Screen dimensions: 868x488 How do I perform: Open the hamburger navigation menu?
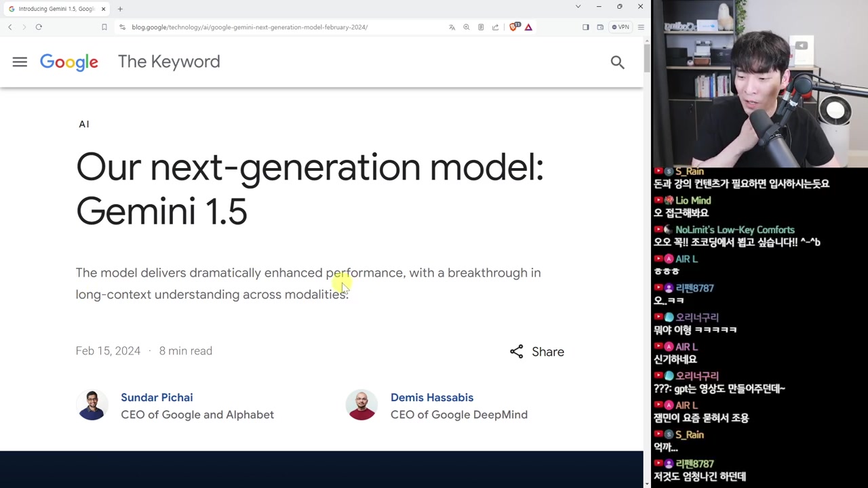pos(20,62)
